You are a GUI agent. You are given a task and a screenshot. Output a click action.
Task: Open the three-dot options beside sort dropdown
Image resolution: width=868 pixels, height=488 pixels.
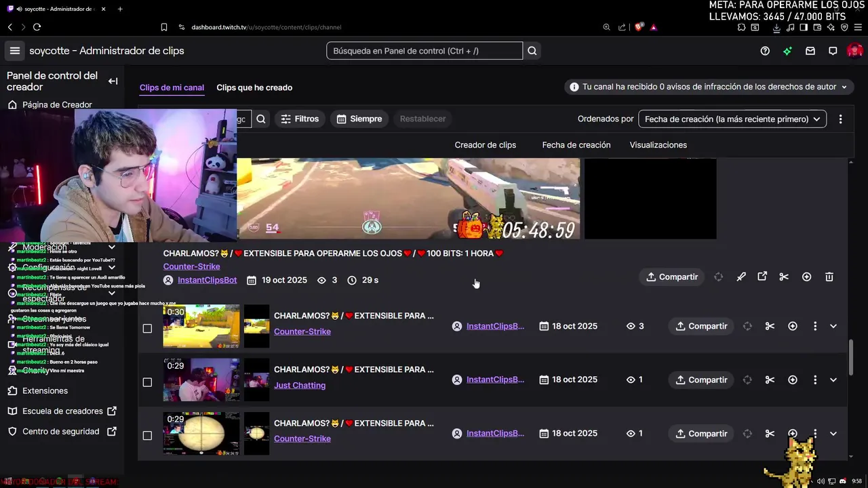(840, 119)
